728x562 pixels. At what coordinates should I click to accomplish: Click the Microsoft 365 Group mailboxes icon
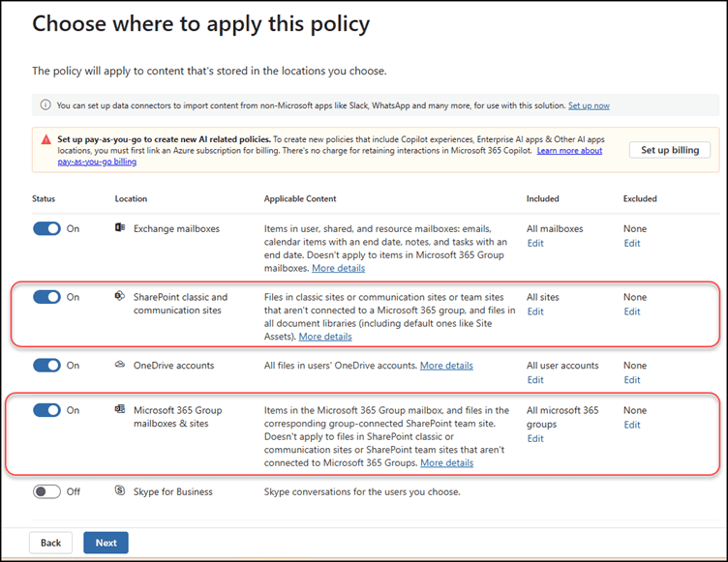(120, 409)
